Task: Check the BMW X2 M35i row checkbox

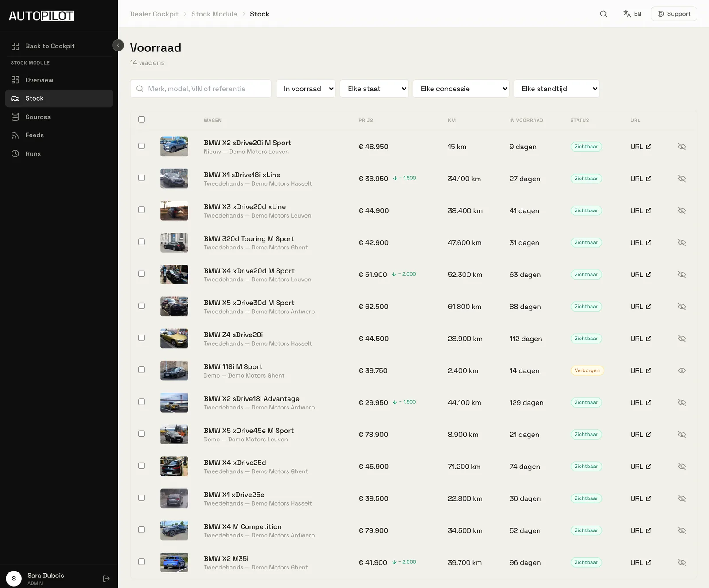Action: click(x=141, y=562)
